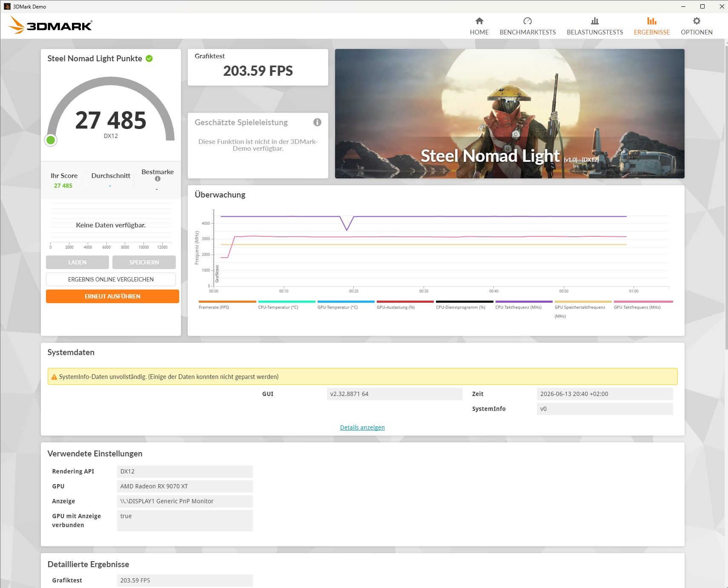The width and height of the screenshot is (728, 588).
Task: Click the Systemdaten heading
Action: tap(71, 352)
